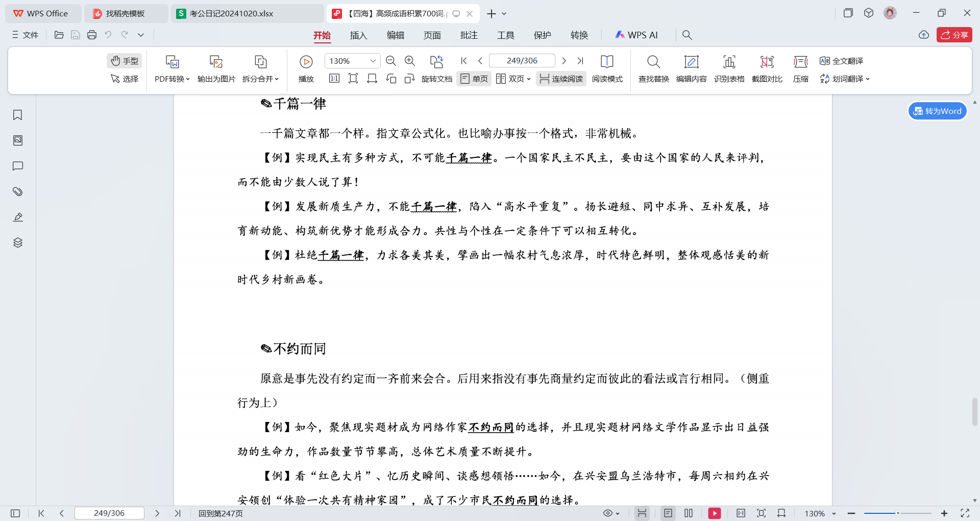Toggle 连续阅读 continuous reading mode
Image resolution: width=980 pixels, height=521 pixels.
click(x=561, y=79)
